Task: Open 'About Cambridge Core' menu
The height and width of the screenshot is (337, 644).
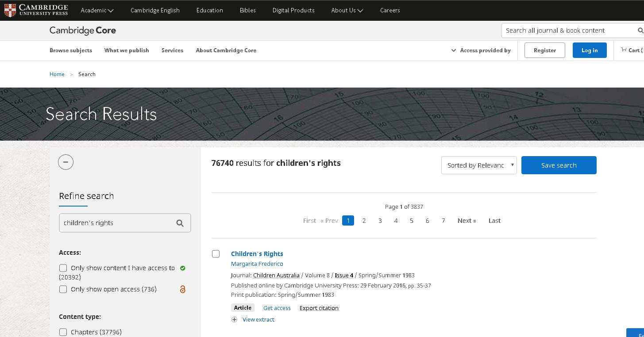Action: coord(226,50)
